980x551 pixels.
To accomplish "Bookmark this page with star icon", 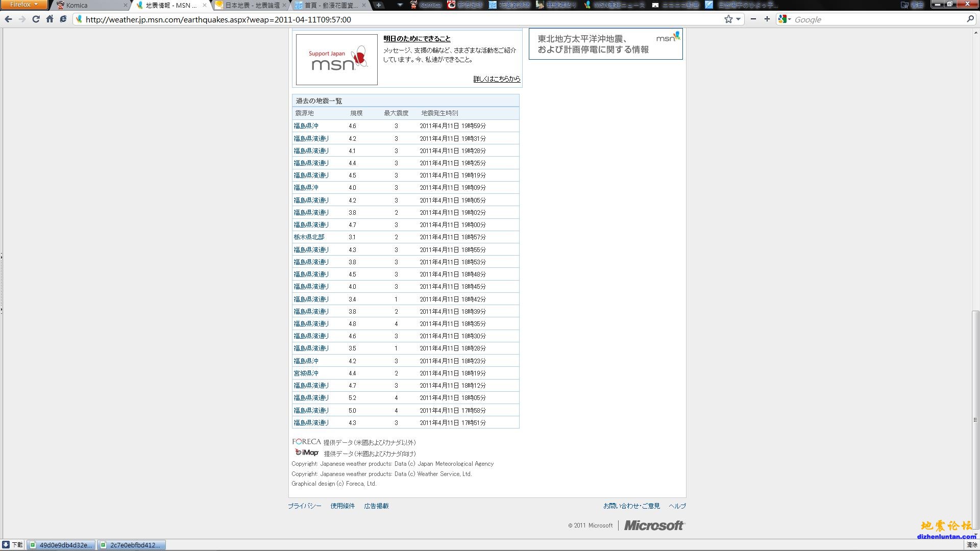I will pyautogui.click(x=728, y=19).
